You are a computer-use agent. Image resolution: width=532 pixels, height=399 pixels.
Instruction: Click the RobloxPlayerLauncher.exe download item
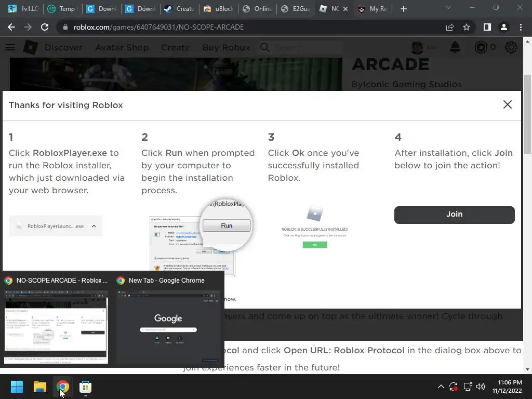click(56, 226)
